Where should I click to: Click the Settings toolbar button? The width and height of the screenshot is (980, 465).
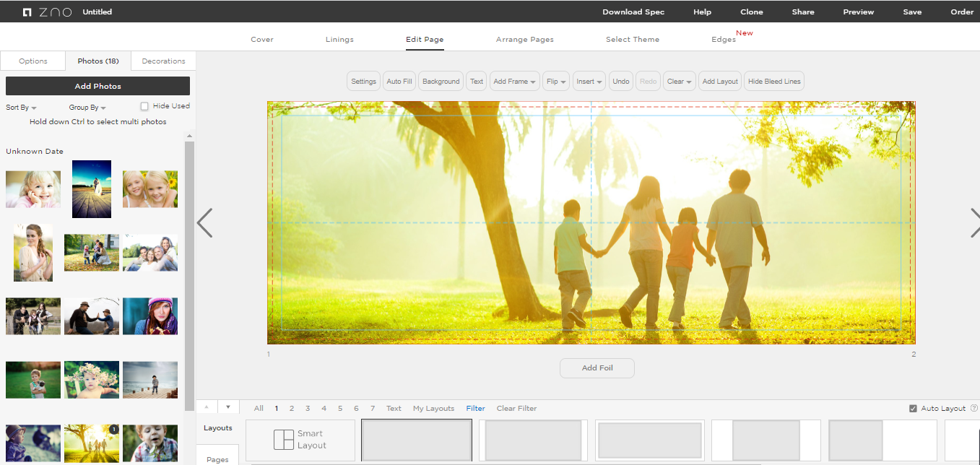364,82
